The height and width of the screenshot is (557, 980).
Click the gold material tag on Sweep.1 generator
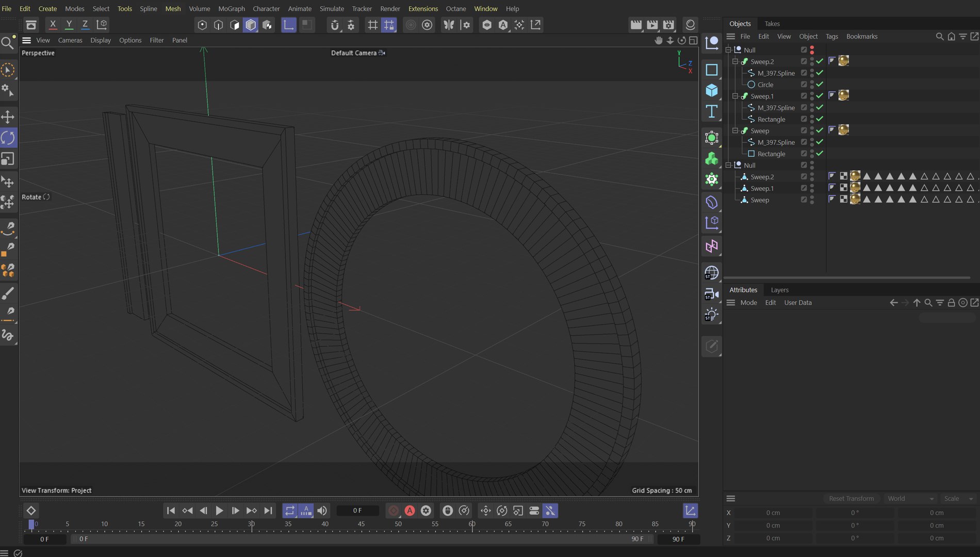(x=844, y=95)
